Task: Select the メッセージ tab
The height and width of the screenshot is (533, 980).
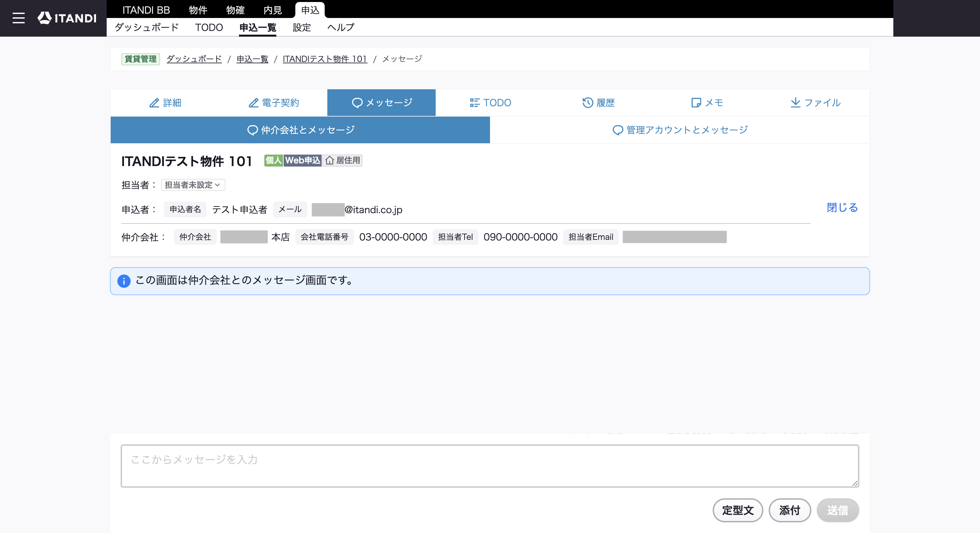Action: (382, 103)
